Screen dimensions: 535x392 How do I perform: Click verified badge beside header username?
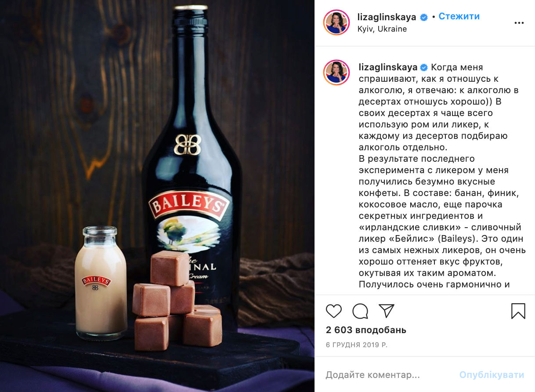click(x=424, y=17)
